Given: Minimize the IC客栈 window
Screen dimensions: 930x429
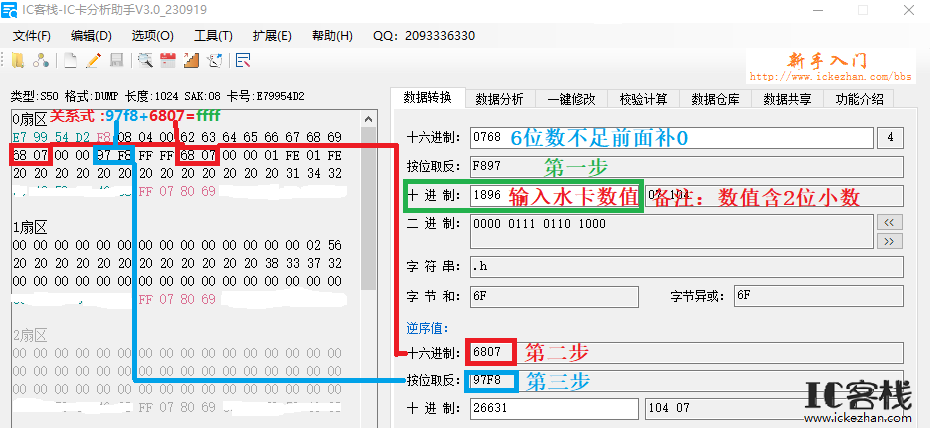Looking at the screenshot, I should click(818, 10).
